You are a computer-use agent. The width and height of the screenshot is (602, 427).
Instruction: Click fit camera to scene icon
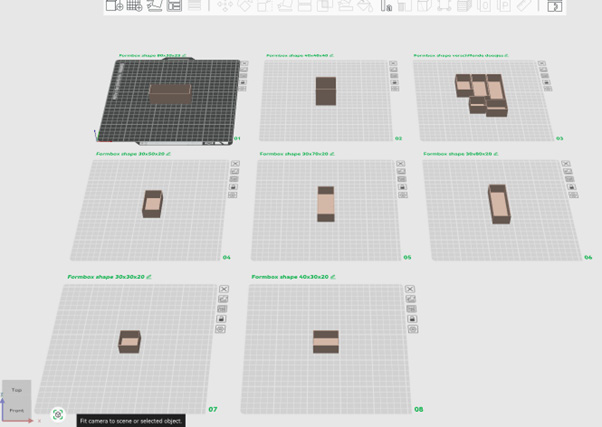click(58, 414)
